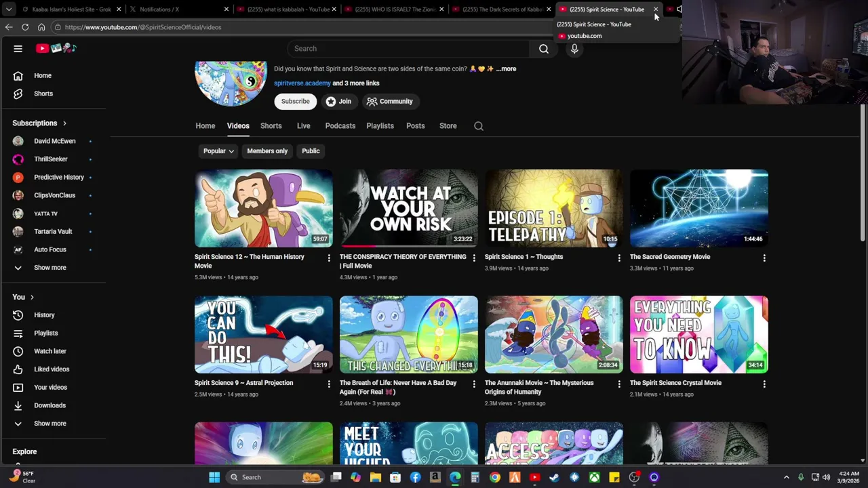Play Spirit Science 12 Human History thumbnail
This screenshot has height=488, width=868.
[264, 208]
